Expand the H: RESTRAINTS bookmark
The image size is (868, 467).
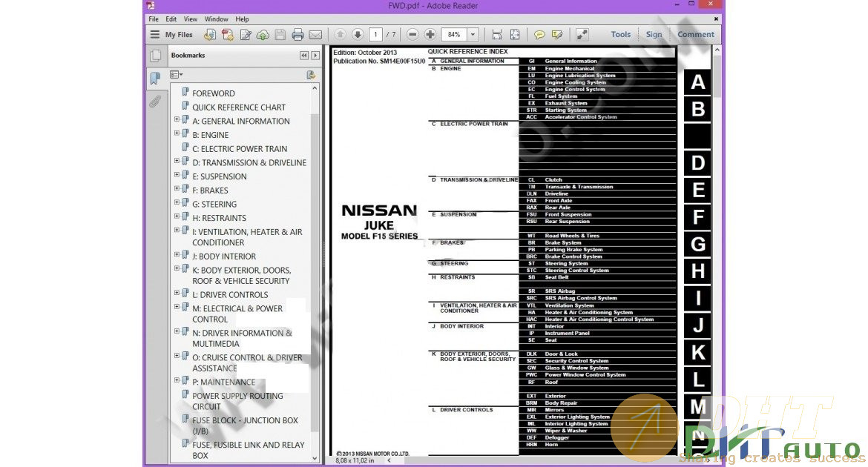click(x=177, y=216)
